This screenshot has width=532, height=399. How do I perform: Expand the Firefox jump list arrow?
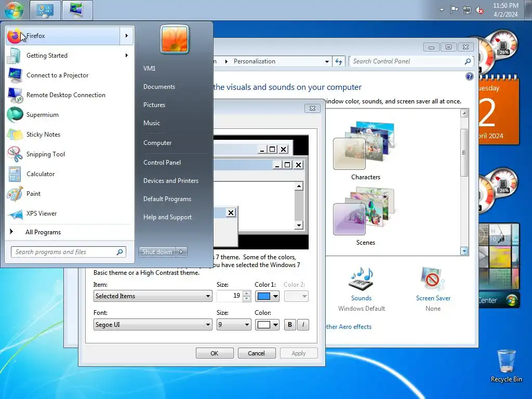[127, 36]
